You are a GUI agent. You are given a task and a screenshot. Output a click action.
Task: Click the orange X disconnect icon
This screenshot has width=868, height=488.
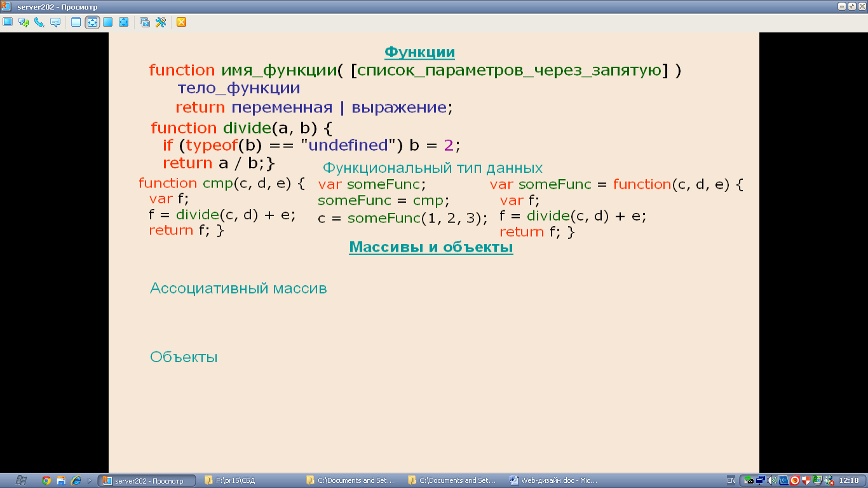click(x=181, y=22)
